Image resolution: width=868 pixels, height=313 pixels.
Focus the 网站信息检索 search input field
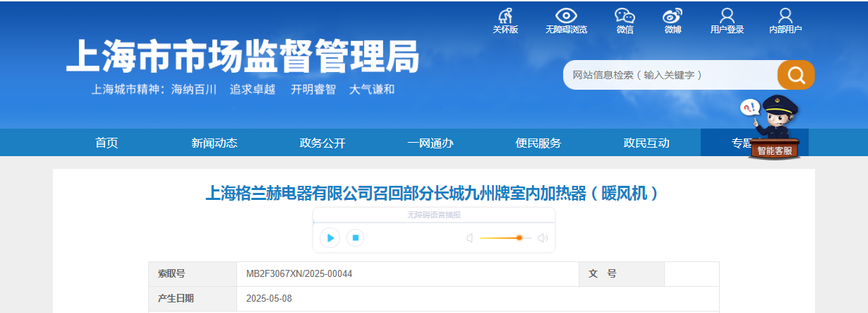(670, 75)
